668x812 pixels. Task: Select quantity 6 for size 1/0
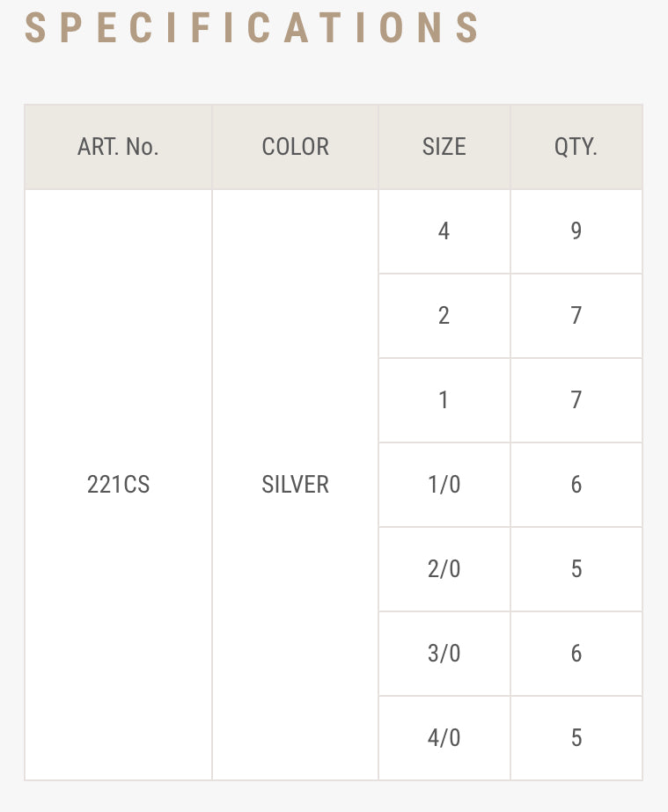(x=576, y=485)
